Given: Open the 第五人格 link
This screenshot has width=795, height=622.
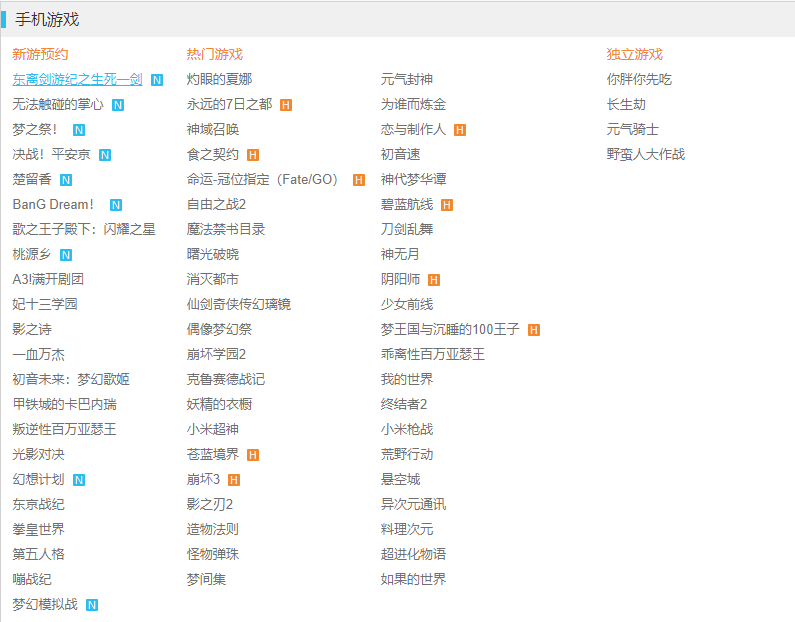Looking at the screenshot, I should click(x=39, y=555).
